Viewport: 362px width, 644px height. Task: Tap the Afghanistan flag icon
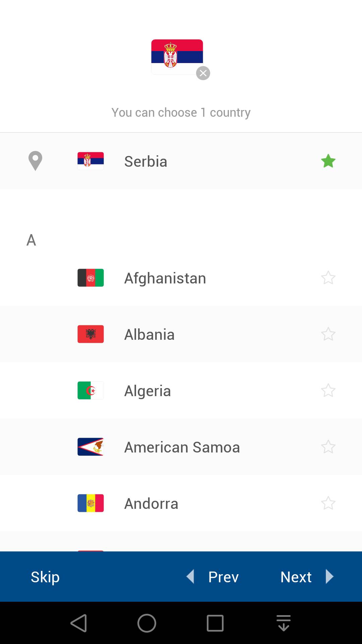tap(90, 278)
